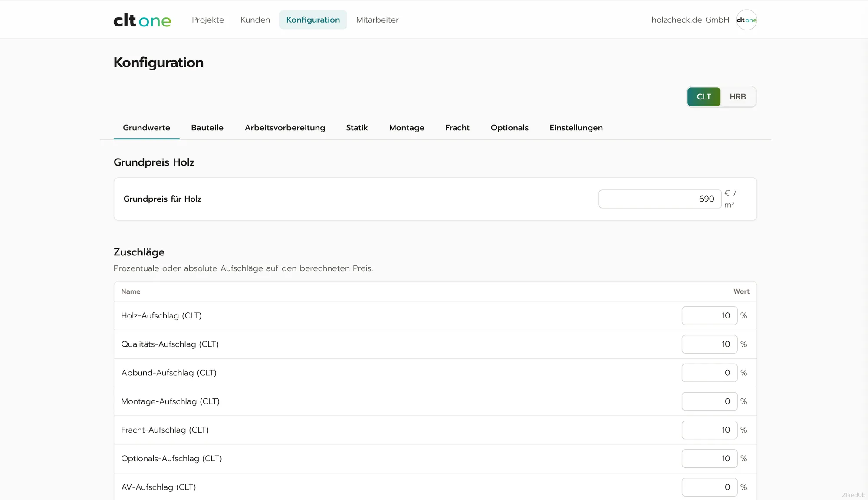Select the Grundwerte tab
Viewport: 868px width, 500px height.
pyautogui.click(x=146, y=128)
